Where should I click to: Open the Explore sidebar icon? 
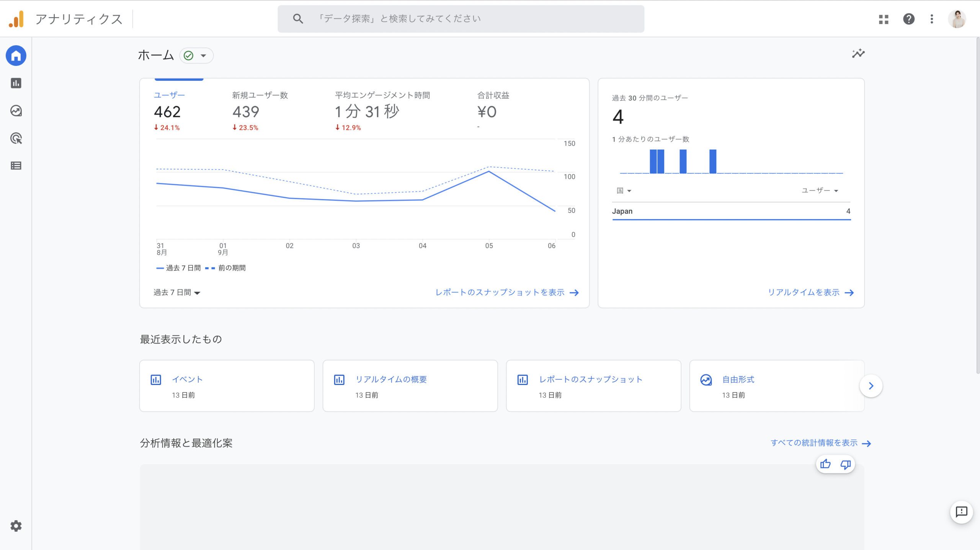16,111
